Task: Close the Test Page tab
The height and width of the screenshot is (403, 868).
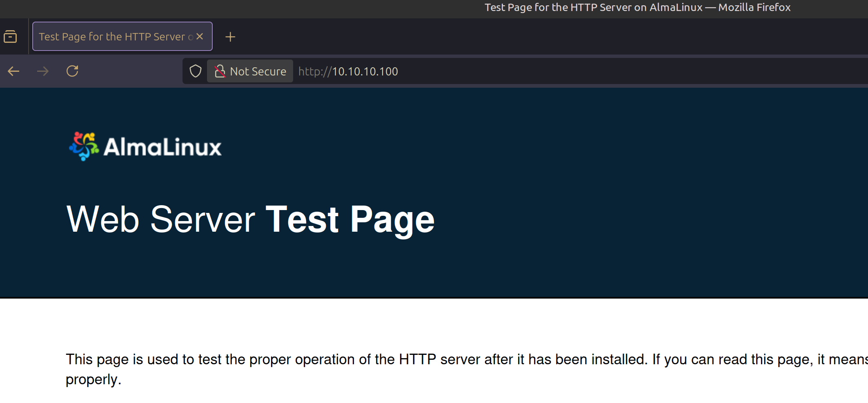Action: pyautogui.click(x=200, y=37)
